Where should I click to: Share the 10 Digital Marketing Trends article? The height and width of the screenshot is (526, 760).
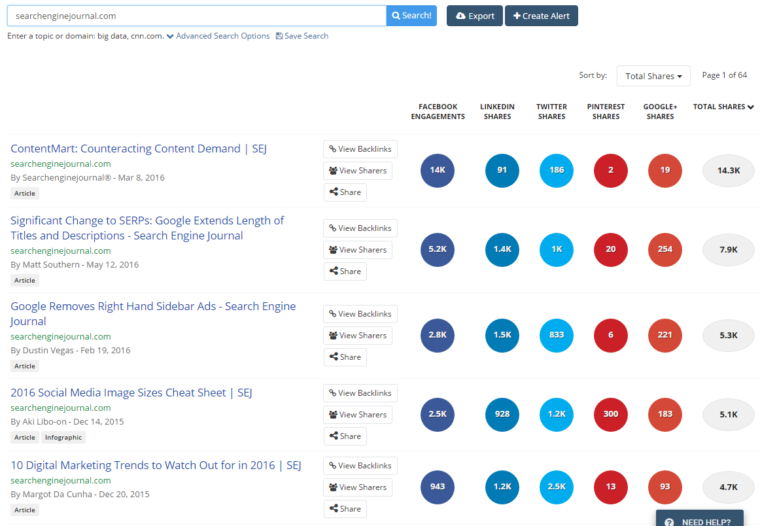(345, 509)
